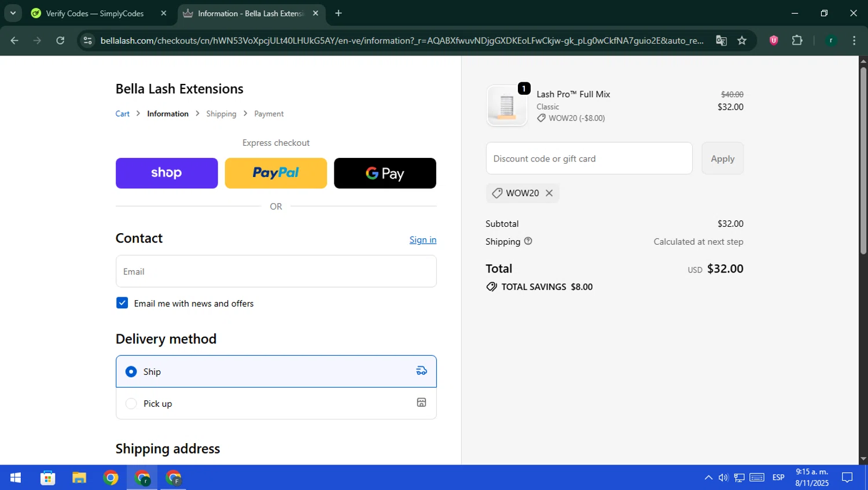Open the volume speaker control
Image resolution: width=868 pixels, height=490 pixels.
tap(723, 478)
